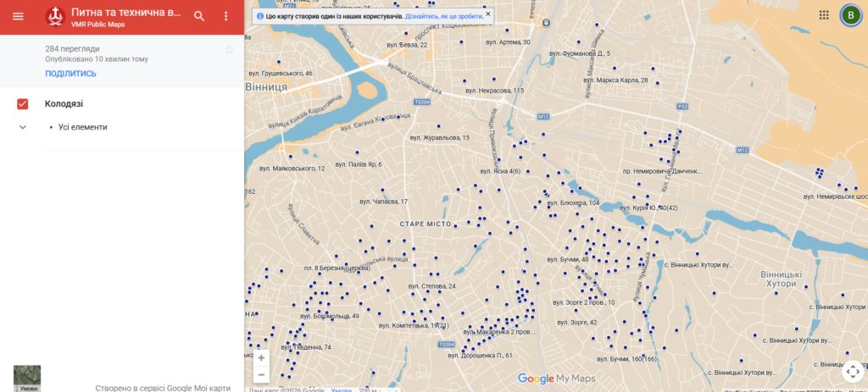Open the Умови terms link below the map

tap(341, 389)
